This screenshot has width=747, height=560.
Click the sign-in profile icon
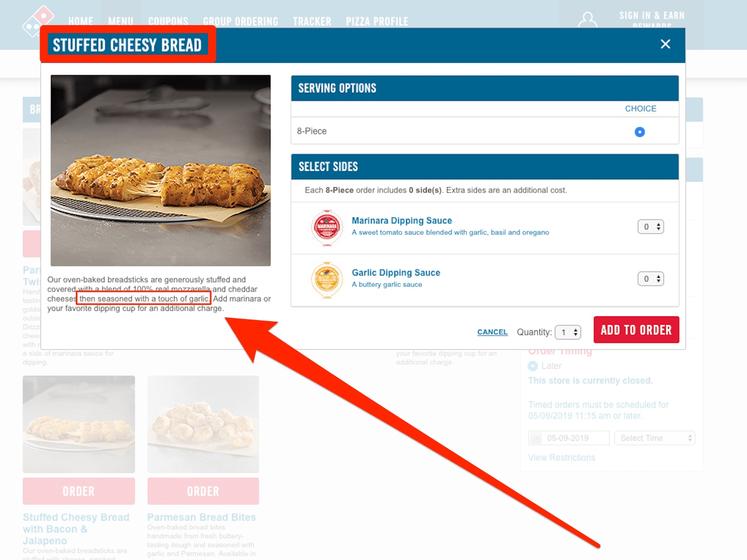(587, 20)
